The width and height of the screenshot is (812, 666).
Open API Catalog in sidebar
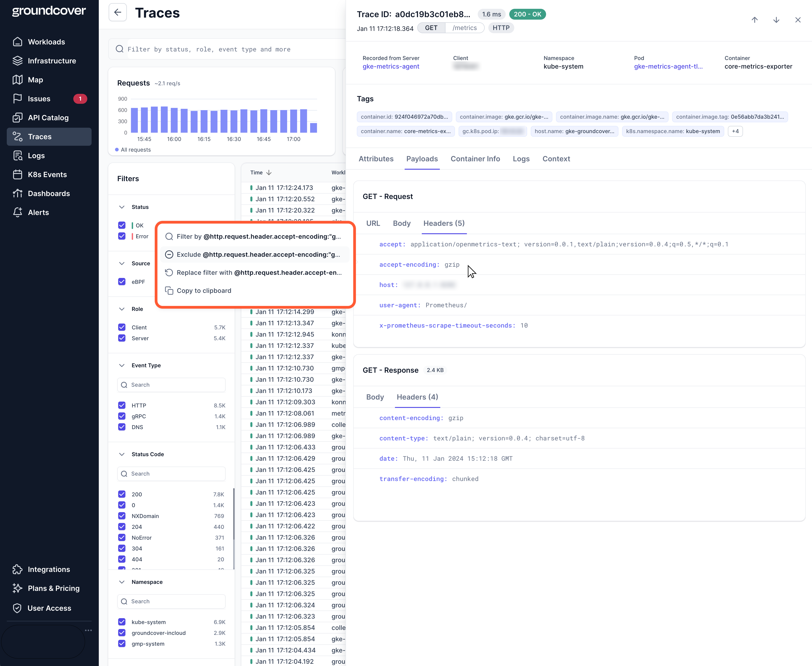coord(48,118)
